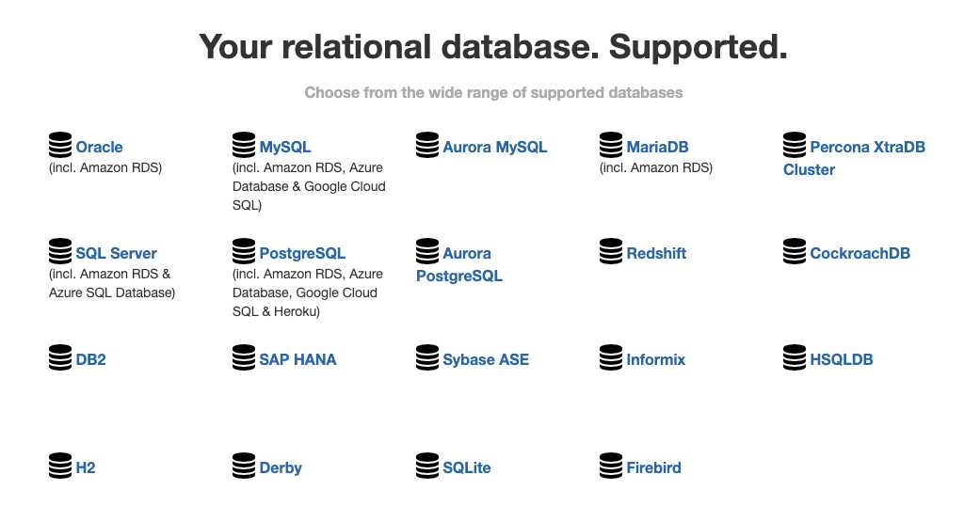Open the Derby database link
980x522 pixels.
point(280,467)
